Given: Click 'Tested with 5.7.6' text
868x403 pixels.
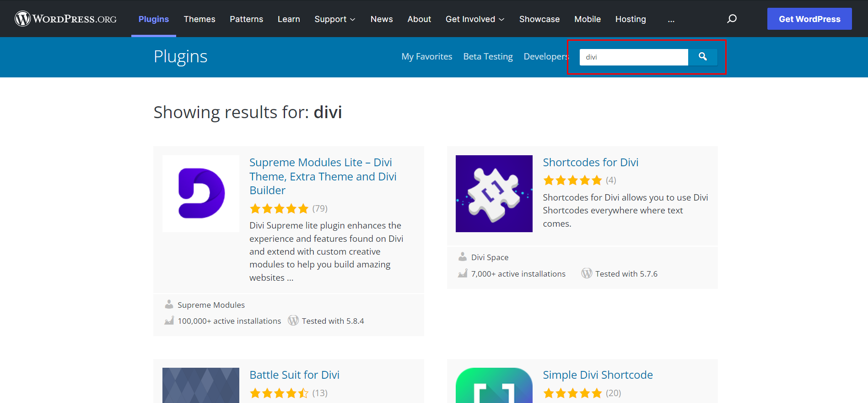Looking at the screenshot, I should (x=626, y=274).
